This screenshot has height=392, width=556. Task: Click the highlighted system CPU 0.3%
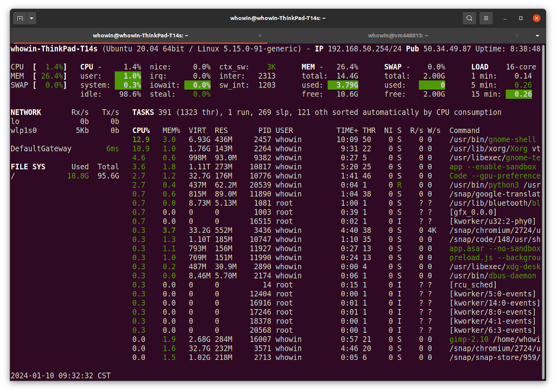[128, 85]
